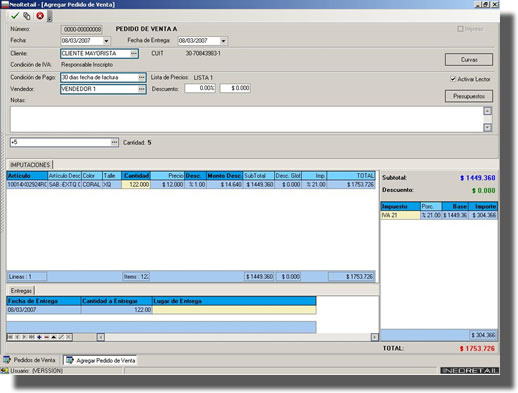Select the Entregas tab
Viewport: 518px width, 393px height.
[21, 291]
